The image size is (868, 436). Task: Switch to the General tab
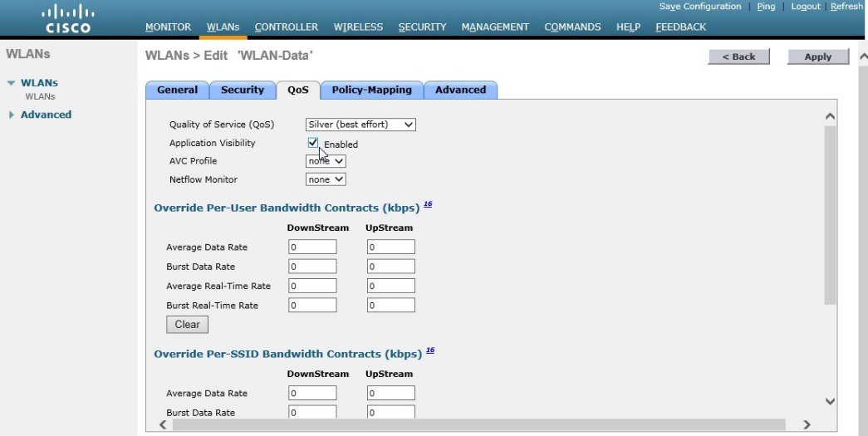[x=177, y=90]
